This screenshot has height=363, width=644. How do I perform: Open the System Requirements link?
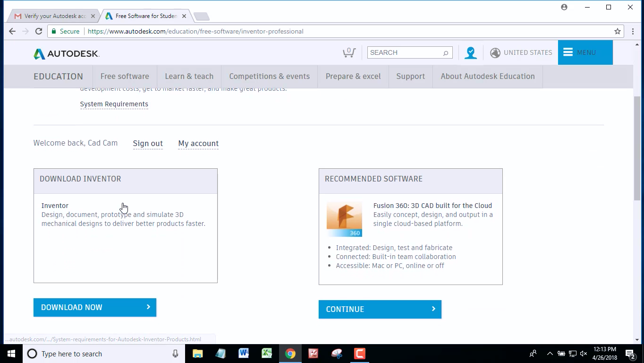pos(114,104)
